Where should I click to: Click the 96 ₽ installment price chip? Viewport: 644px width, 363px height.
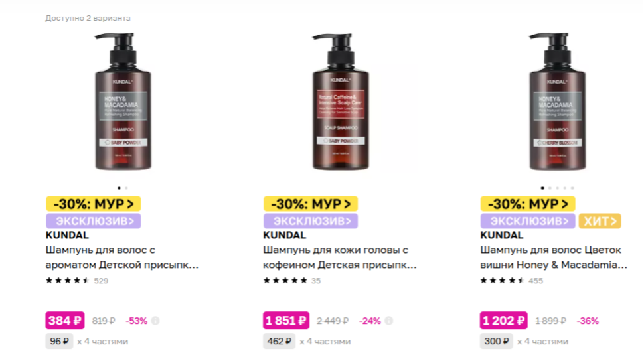click(x=59, y=341)
